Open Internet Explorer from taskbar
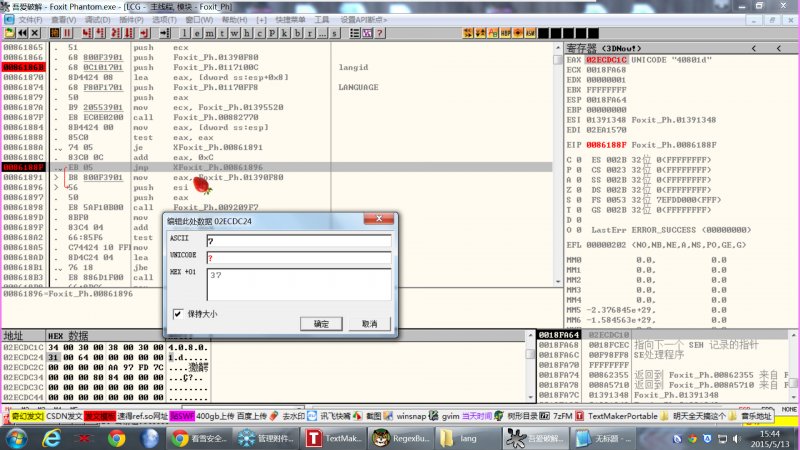Viewport: 800px width, 450px height. pos(52,438)
